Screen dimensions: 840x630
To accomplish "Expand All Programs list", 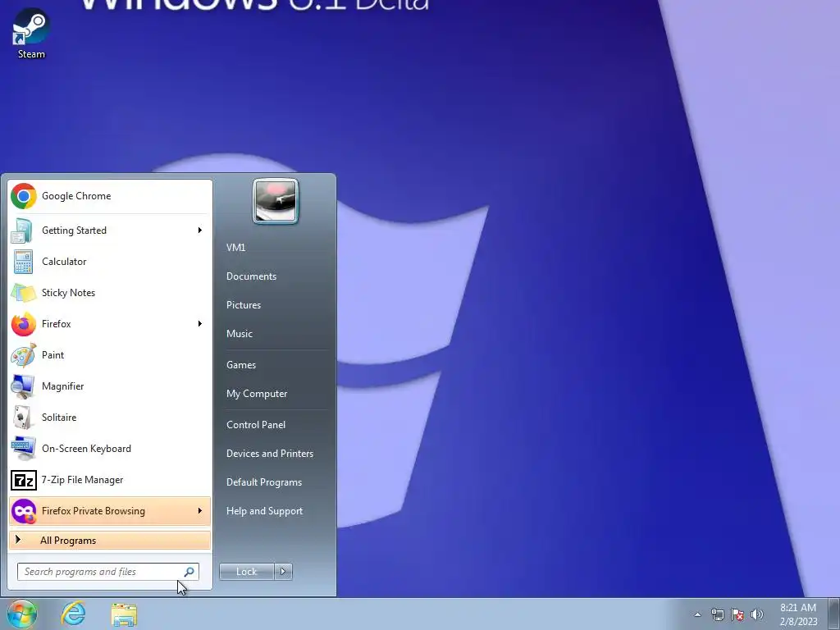I will (x=110, y=541).
